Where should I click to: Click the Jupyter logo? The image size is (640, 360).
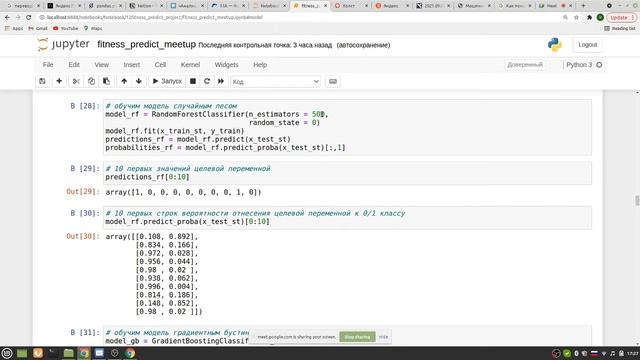pos(63,44)
